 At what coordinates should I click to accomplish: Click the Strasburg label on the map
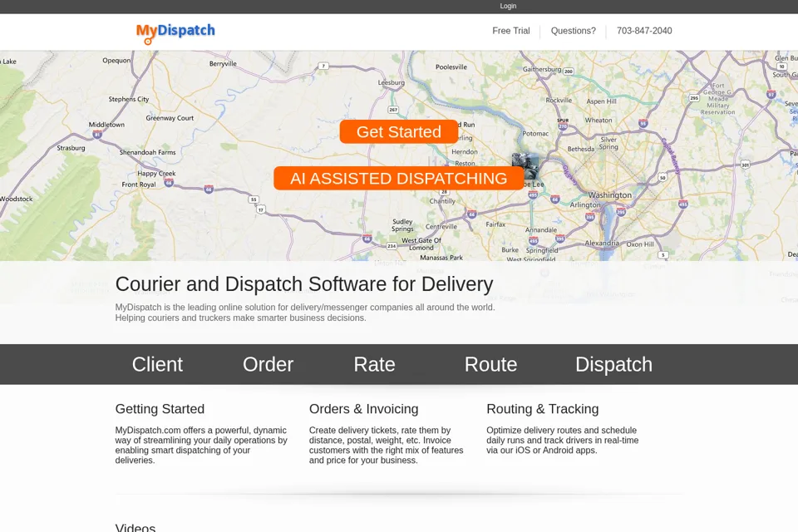[71, 148]
